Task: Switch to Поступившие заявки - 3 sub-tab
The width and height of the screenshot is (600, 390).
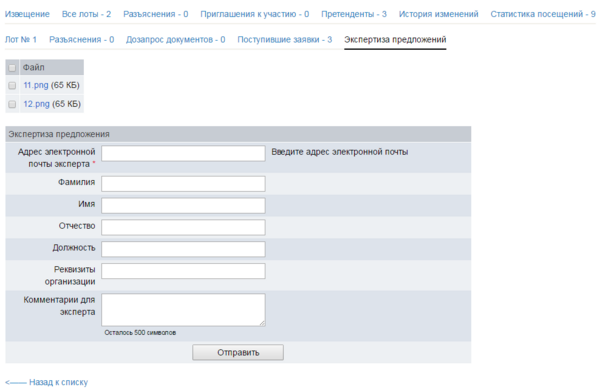Action: pyautogui.click(x=285, y=39)
